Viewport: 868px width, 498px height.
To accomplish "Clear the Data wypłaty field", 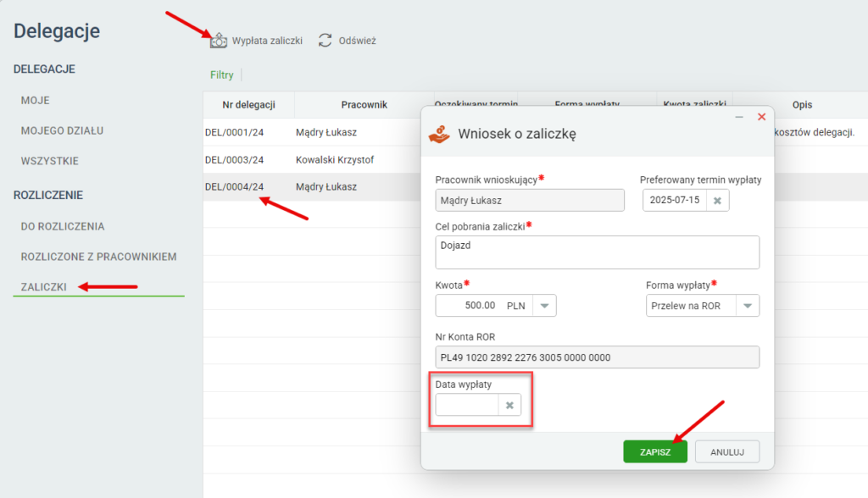I will pos(509,405).
